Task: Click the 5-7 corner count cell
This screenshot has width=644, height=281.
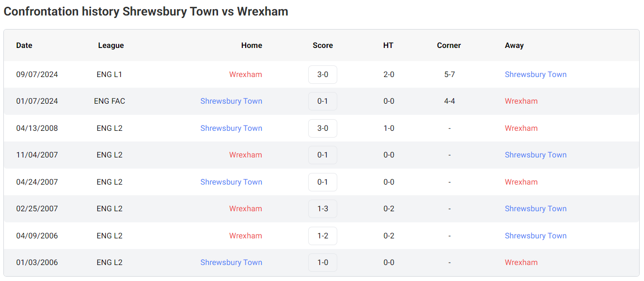Action: click(449, 75)
